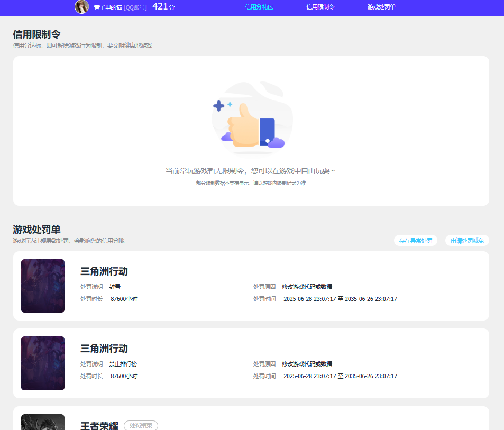Click the message 当前常玩游戏暂无限制令

tap(250, 171)
